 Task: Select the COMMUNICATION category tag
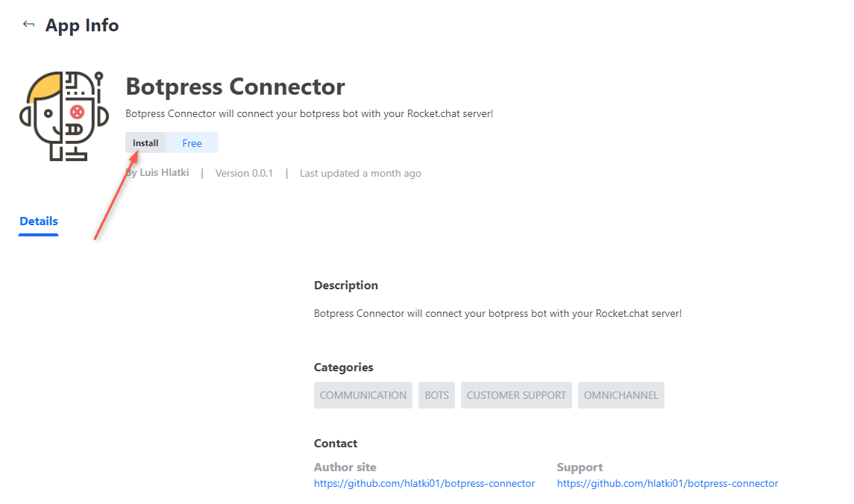362,395
